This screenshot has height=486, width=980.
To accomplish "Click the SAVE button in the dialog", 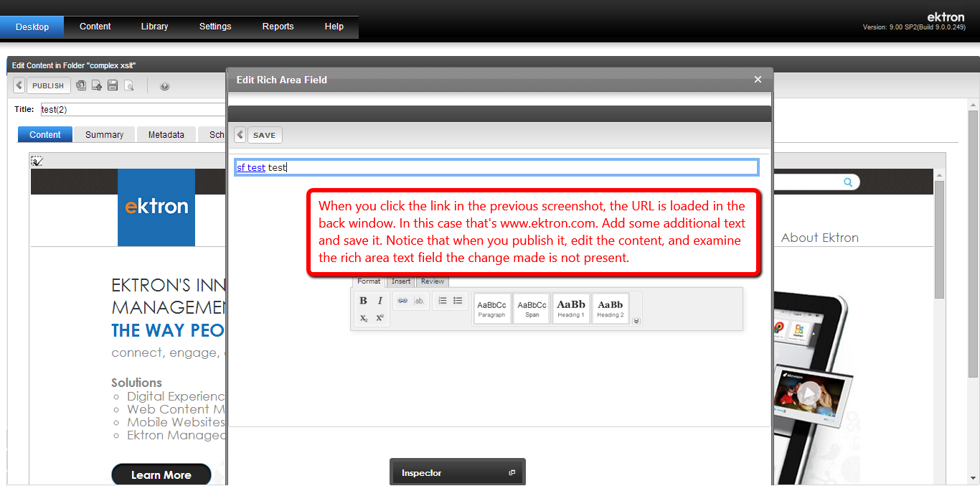I will (265, 135).
